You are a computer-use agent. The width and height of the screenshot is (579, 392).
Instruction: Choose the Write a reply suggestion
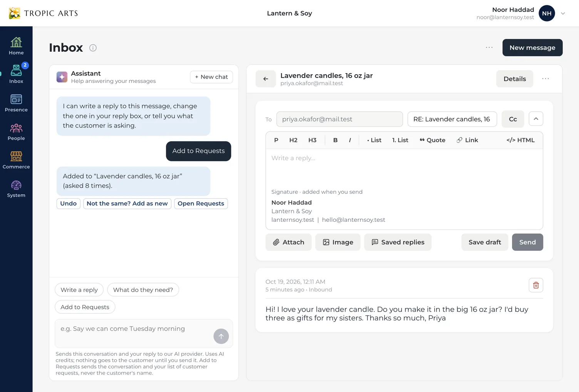79,290
